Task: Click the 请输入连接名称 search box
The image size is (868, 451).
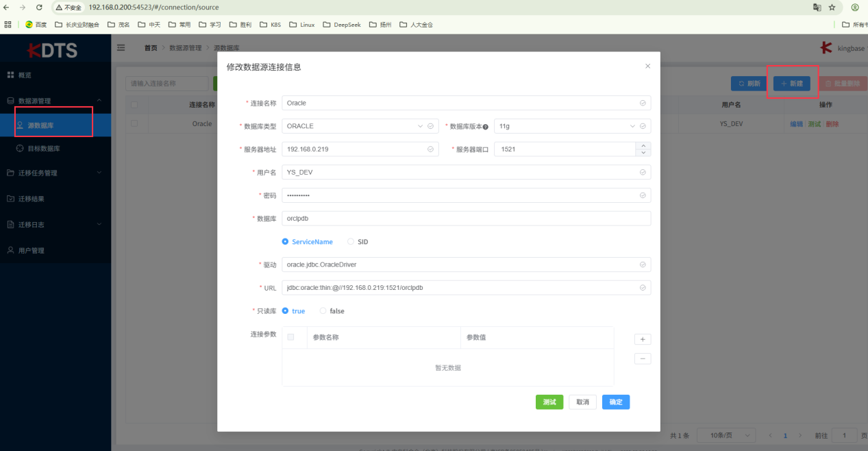Action: coord(167,84)
